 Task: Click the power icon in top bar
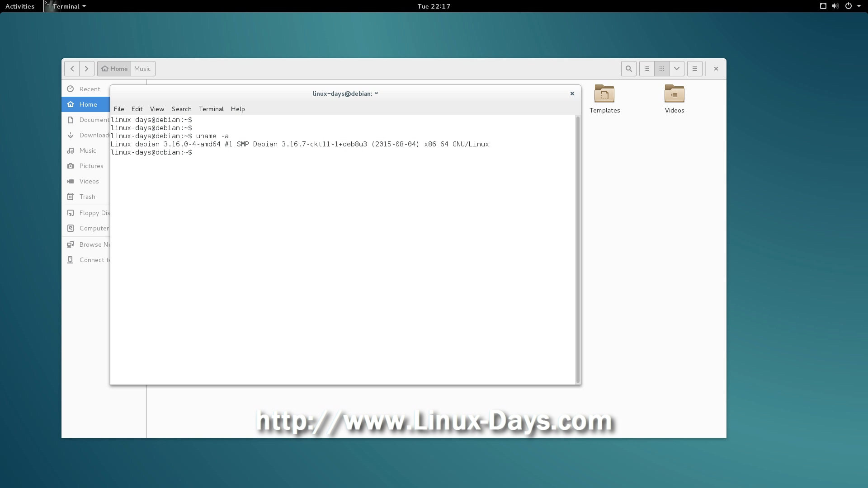(x=849, y=6)
